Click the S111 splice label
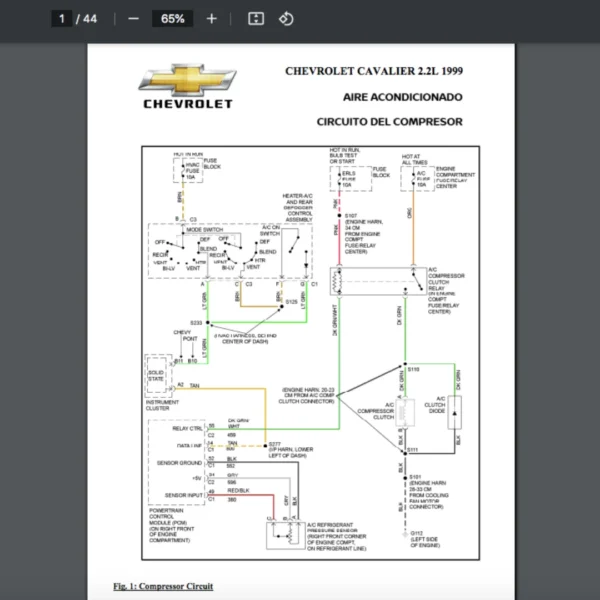Viewport: 600px width, 600px height. pyautogui.click(x=412, y=450)
